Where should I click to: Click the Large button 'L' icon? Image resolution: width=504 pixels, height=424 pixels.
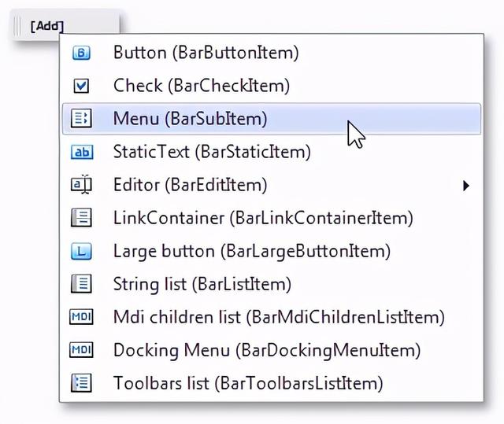(81, 251)
